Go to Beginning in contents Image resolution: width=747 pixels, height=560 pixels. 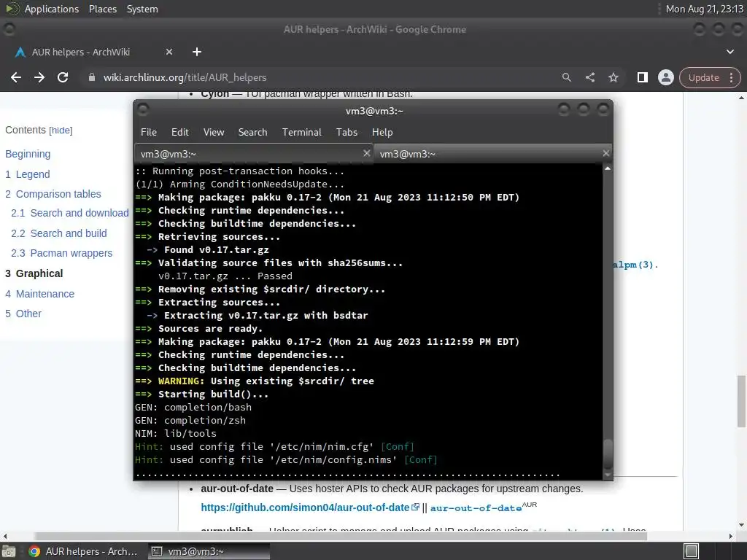[x=28, y=154]
